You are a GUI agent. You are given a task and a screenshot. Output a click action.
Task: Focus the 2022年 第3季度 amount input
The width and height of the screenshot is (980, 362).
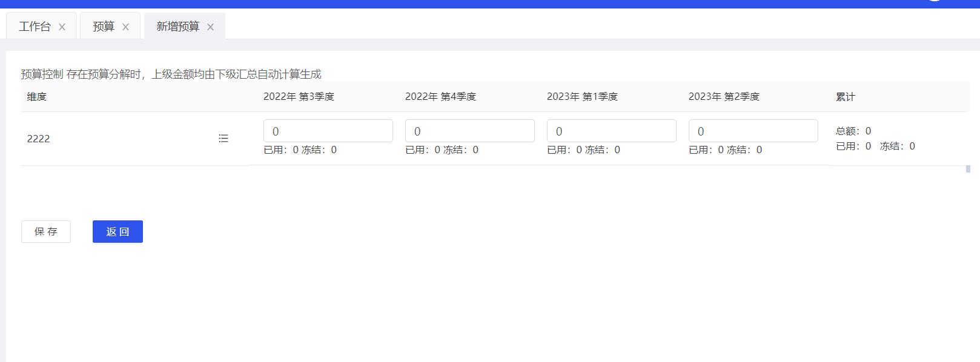(328, 131)
